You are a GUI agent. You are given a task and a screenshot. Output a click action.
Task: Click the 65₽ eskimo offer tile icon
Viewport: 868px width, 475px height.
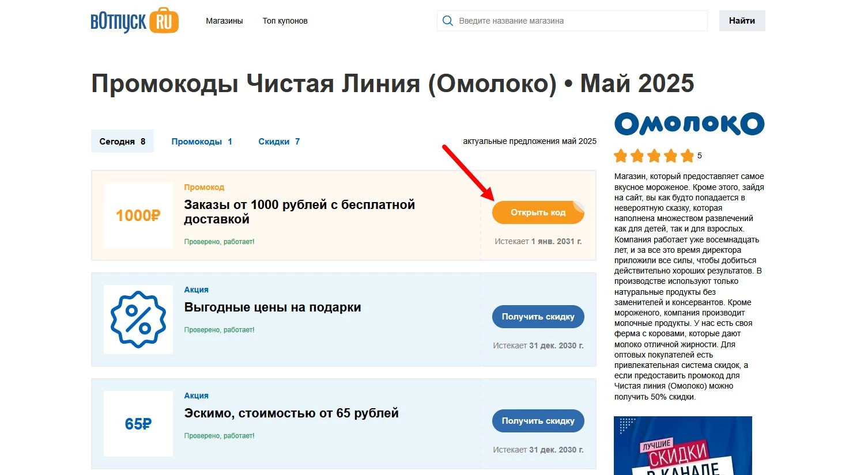pos(138,423)
